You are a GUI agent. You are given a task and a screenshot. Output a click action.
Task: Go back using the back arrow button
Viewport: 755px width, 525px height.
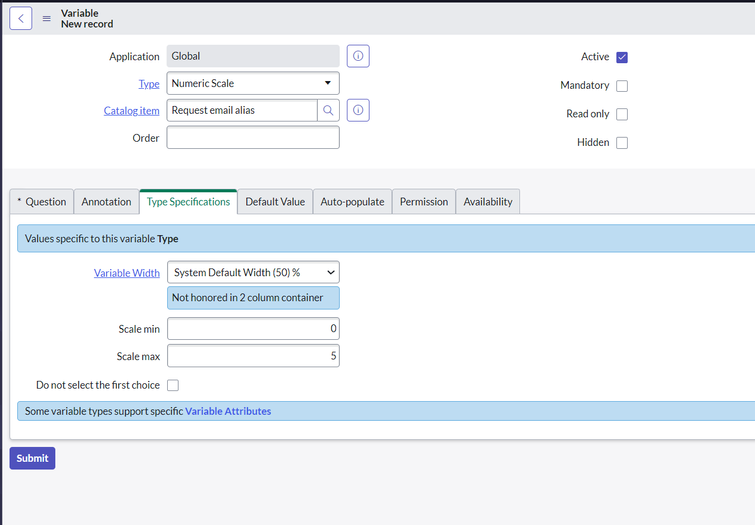click(21, 18)
